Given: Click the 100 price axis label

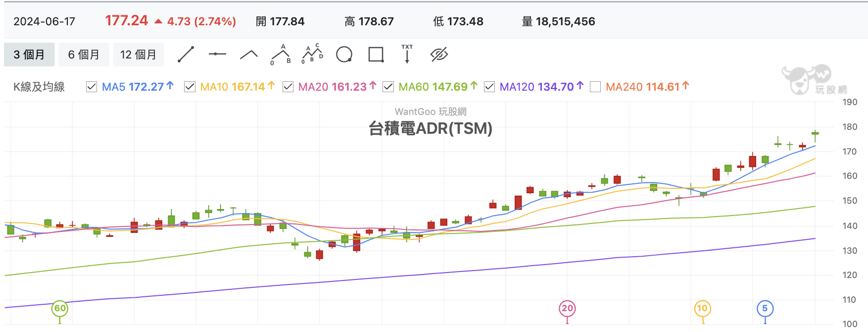Looking at the screenshot, I should (x=850, y=324).
